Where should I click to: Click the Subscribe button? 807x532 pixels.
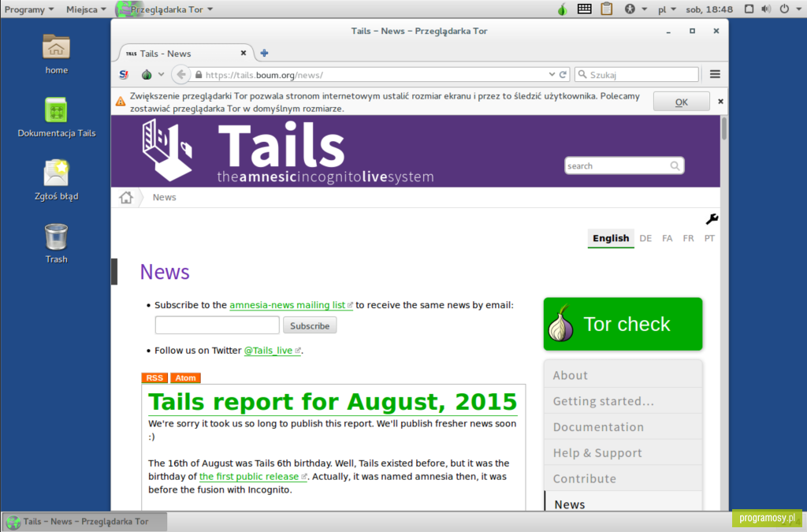(x=310, y=326)
